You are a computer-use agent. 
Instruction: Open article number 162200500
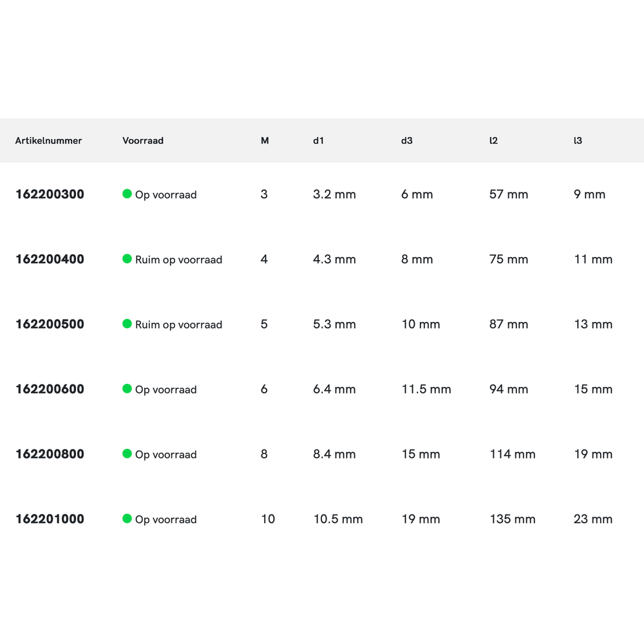click(x=50, y=325)
